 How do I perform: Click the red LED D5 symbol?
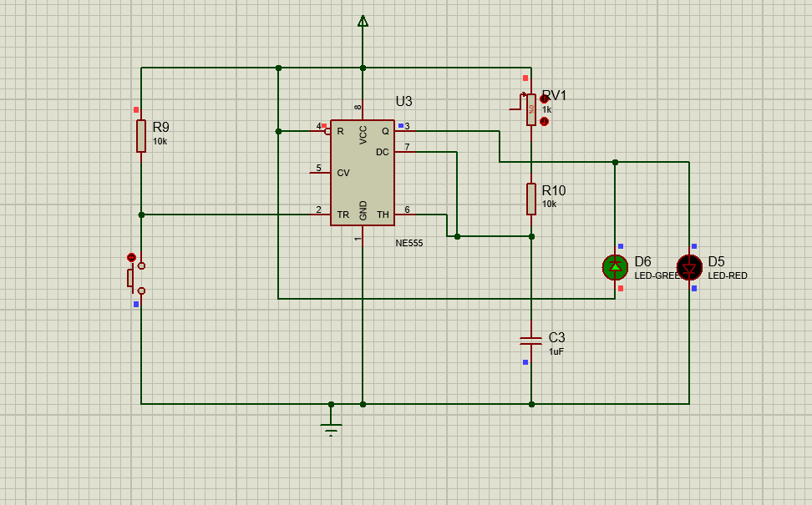(689, 267)
